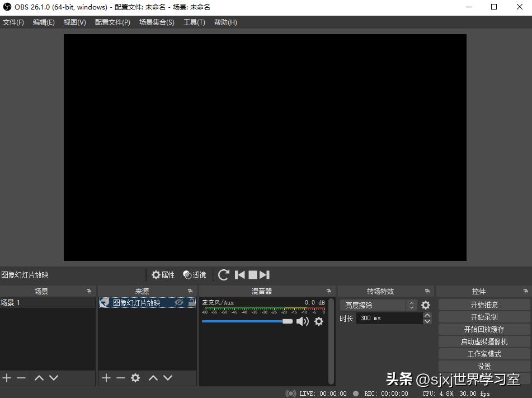
Task: Lock the 图像幻灯片放映 source
Action: pos(191,302)
